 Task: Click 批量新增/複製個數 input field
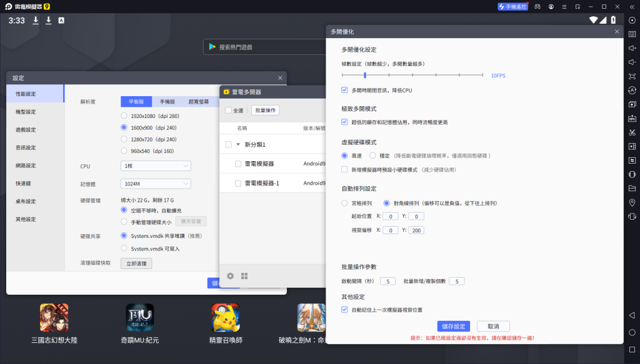457,281
